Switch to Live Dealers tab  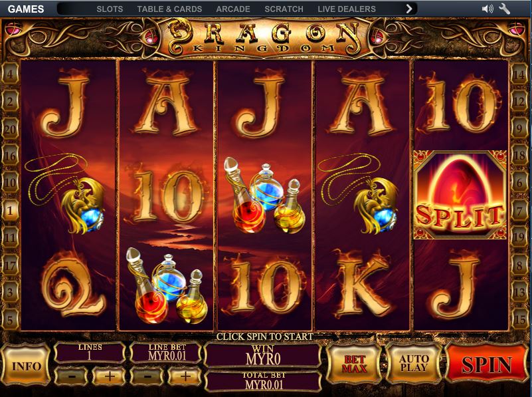(347, 9)
